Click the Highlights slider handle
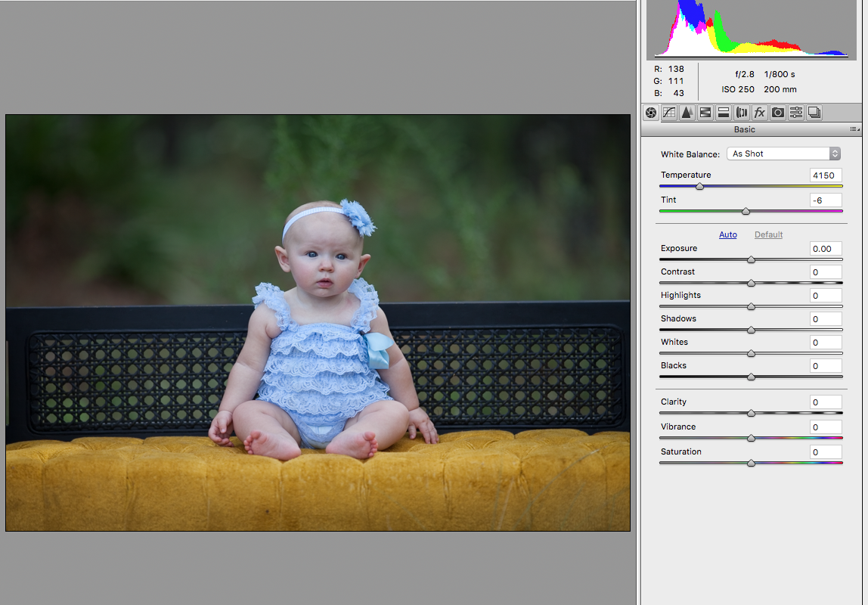Screen dimensions: 868x605 click(x=752, y=306)
